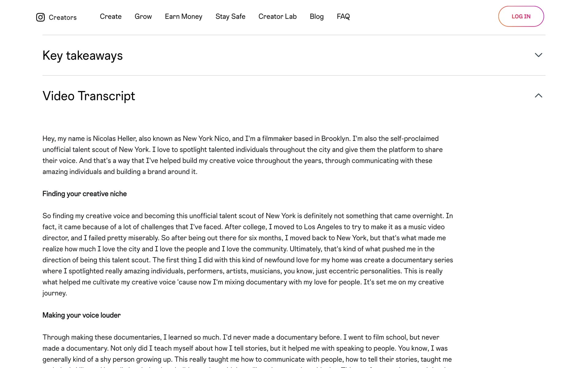Click the paragraph starting 'So finding my creative voice'

pos(247,249)
